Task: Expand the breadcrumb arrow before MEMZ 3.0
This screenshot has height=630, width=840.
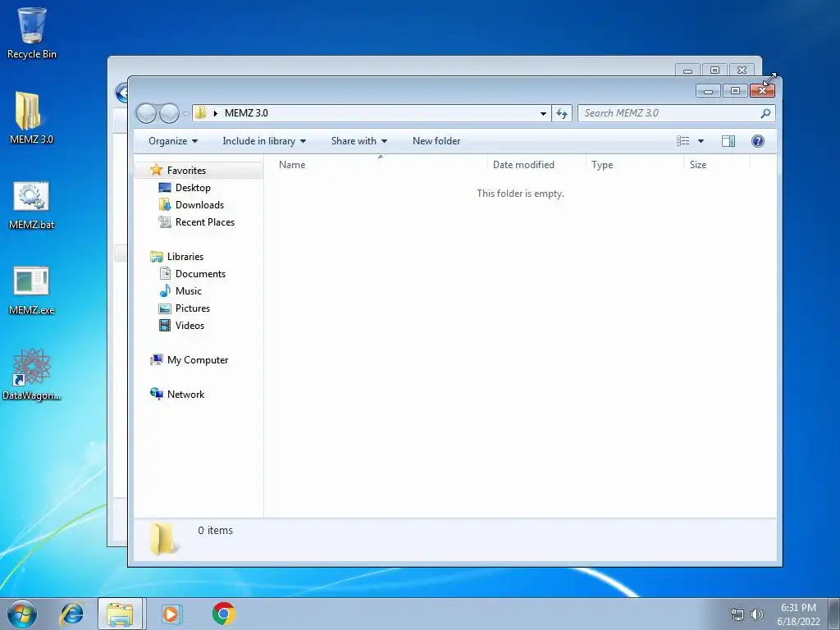Action: click(x=216, y=113)
